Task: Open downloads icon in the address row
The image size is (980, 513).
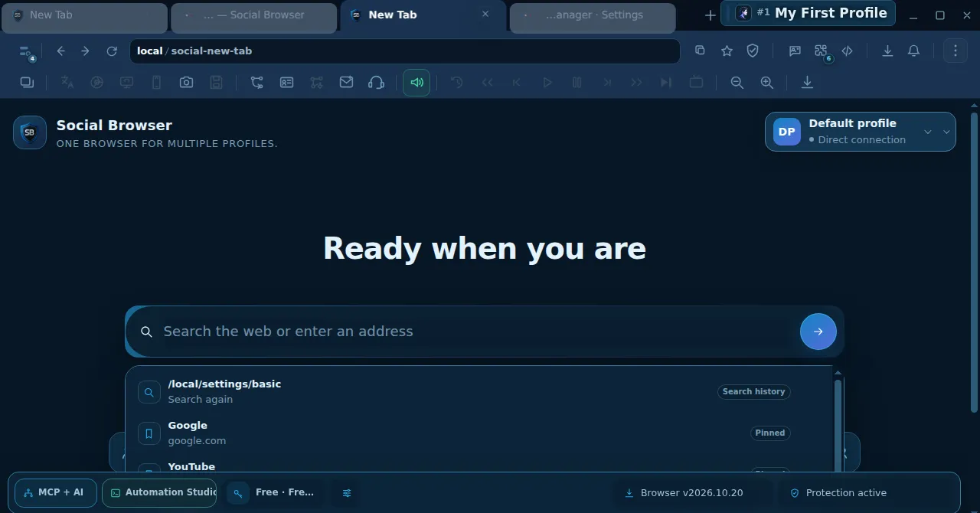Action: click(x=887, y=51)
